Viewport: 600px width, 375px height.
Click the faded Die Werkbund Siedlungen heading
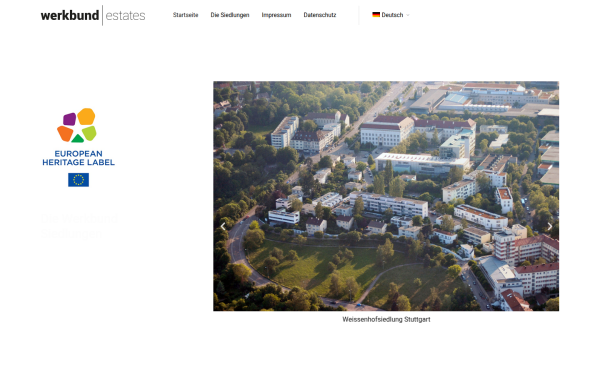(79, 226)
